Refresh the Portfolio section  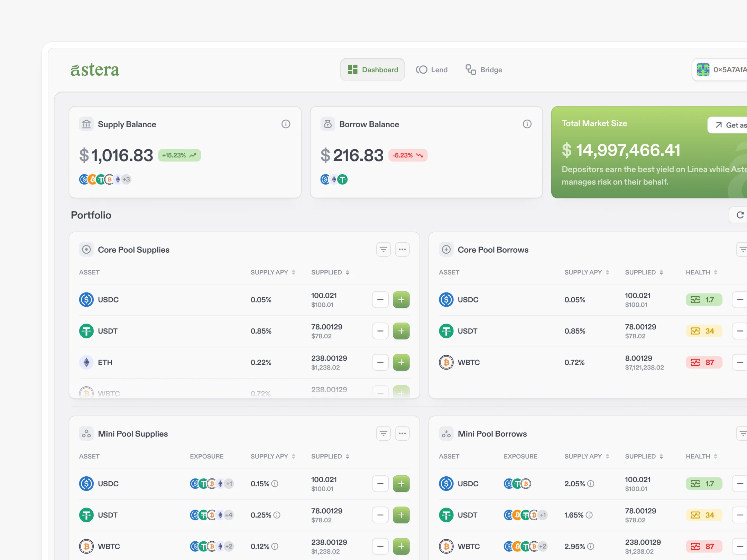[740, 215]
